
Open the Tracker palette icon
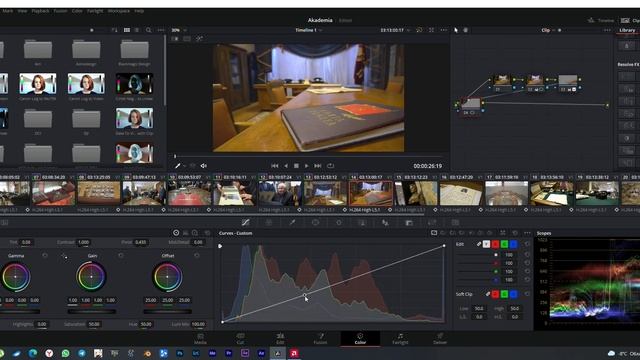click(339, 222)
